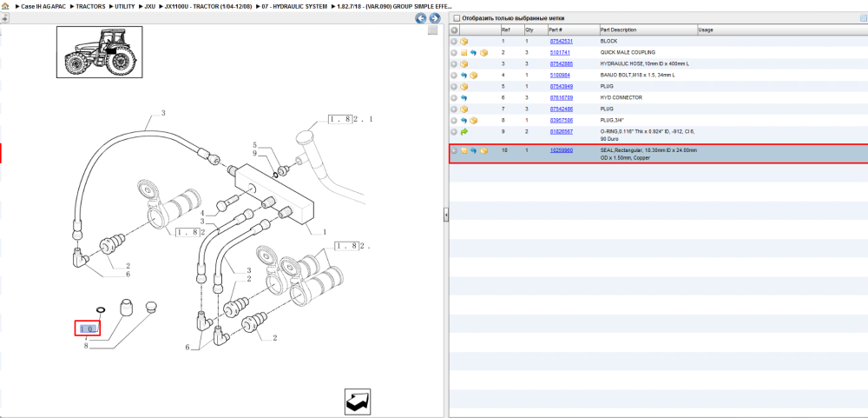Select the 'SEAL,Rectangular' description text
The width and height of the screenshot is (868, 418).
(648, 154)
